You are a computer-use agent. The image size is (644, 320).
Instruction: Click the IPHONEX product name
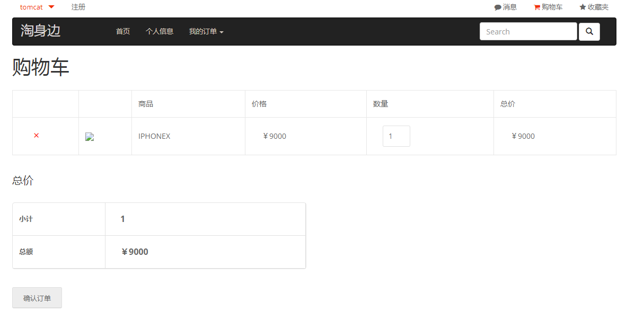pos(154,136)
